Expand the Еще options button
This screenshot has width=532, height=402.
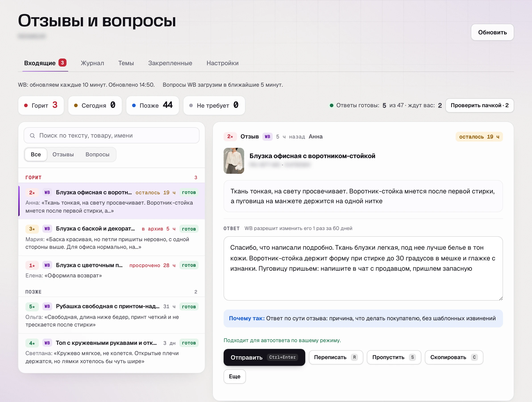click(235, 377)
